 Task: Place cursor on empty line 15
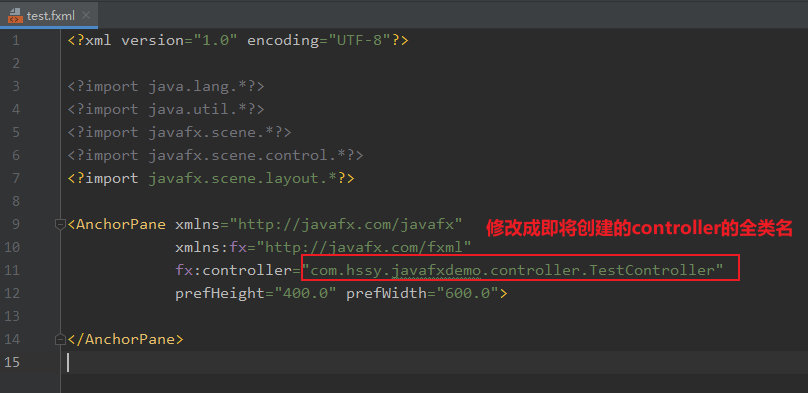(x=434, y=362)
